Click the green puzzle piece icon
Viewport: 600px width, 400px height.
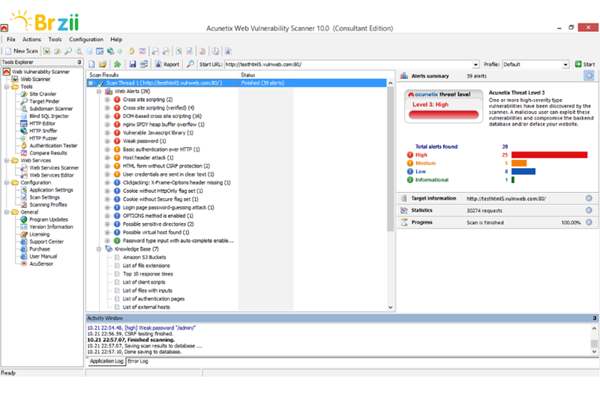click(117, 64)
